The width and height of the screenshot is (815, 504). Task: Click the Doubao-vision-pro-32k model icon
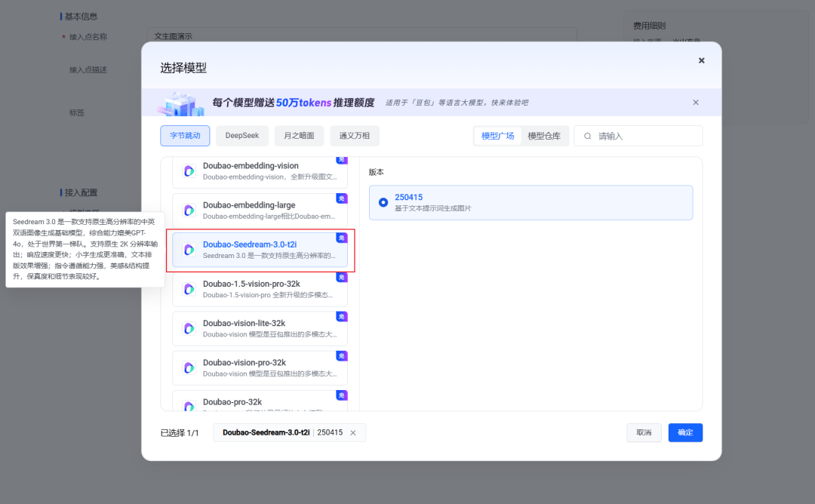pyautogui.click(x=189, y=367)
